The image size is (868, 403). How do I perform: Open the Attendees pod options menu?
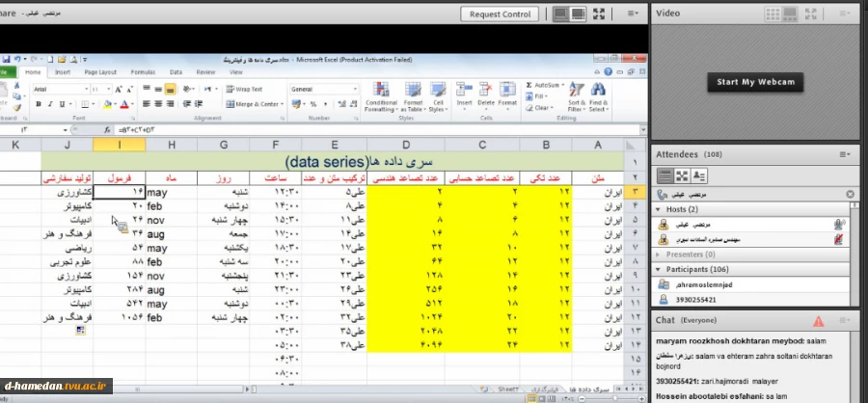tap(845, 154)
